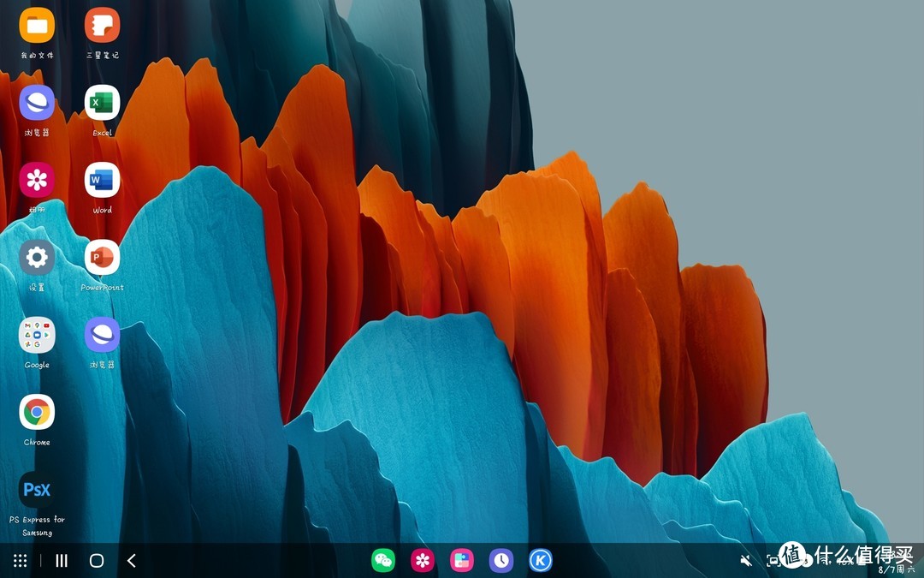The image size is (924, 578).
Task: Open PS Express for Samsung
Action: (37, 489)
